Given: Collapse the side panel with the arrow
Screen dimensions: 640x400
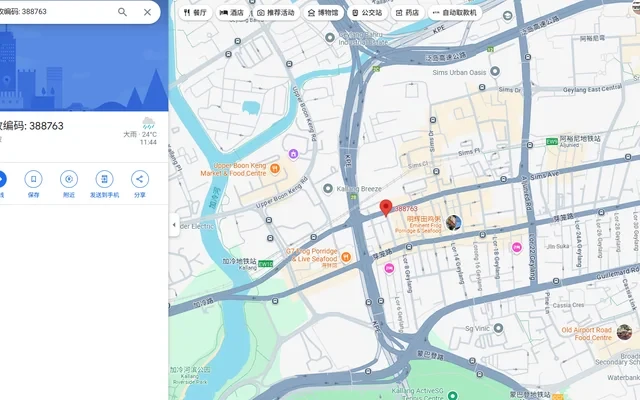Looking at the screenshot, I should pos(174,224).
